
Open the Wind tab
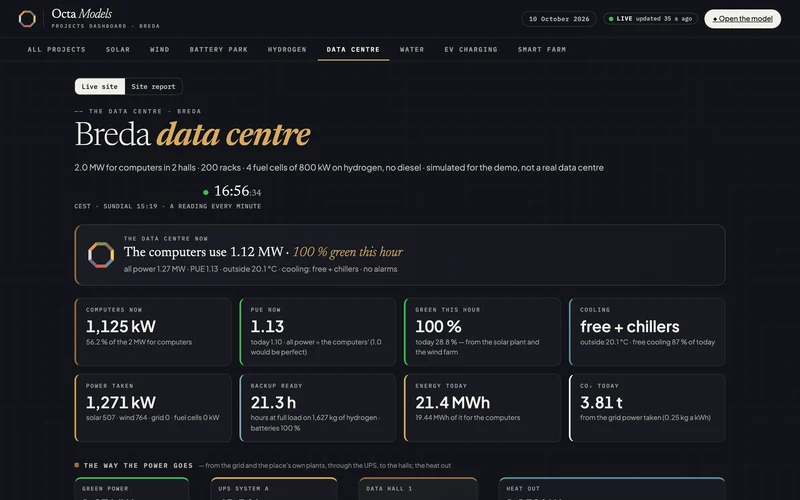pyautogui.click(x=160, y=49)
